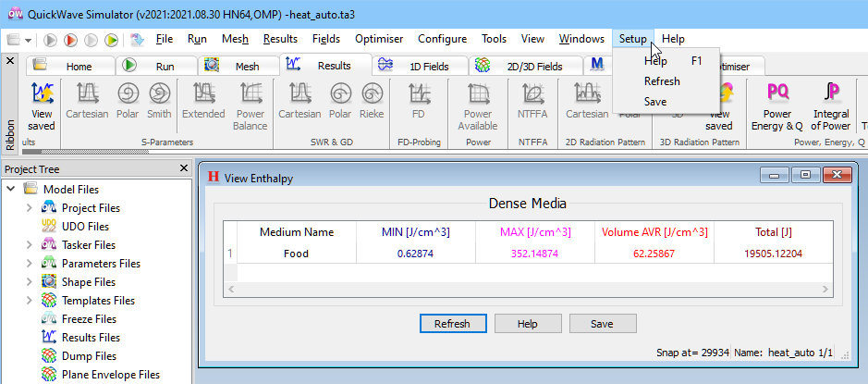Viewport: 868px width, 384px height.
Task: Click the first gray play toolbar icon
Action: (50, 40)
